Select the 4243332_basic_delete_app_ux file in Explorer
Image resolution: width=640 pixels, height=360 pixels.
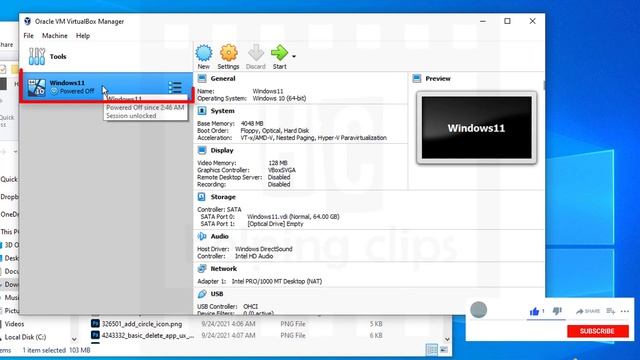tap(148, 335)
